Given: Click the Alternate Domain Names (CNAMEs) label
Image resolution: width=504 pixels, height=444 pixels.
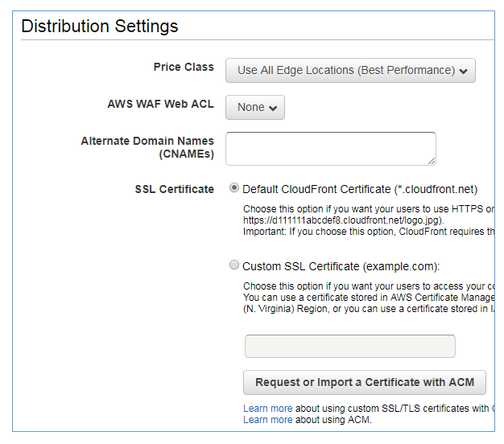Looking at the screenshot, I should pyautogui.click(x=147, y=147).
